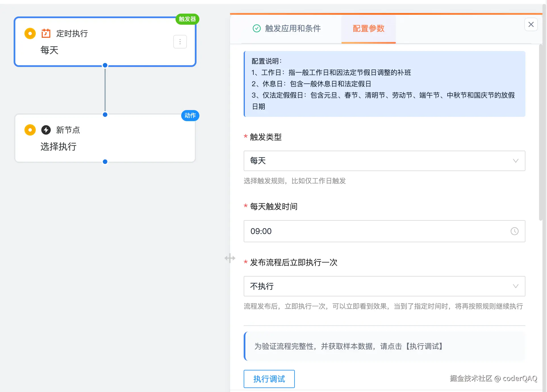Viewport: 547px width, 392px height.
Task: Select the 配置参数 tab
Action: 368,28
